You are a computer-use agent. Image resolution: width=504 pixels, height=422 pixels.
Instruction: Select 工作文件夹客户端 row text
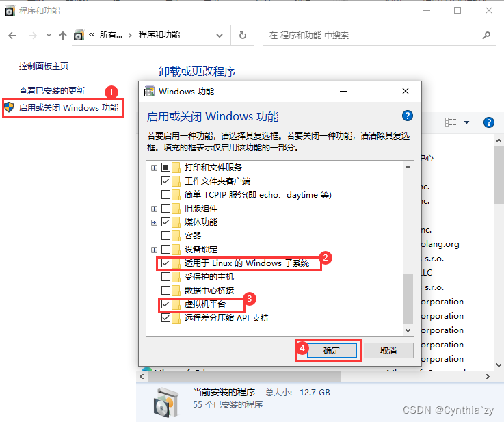tap(217, 181)
